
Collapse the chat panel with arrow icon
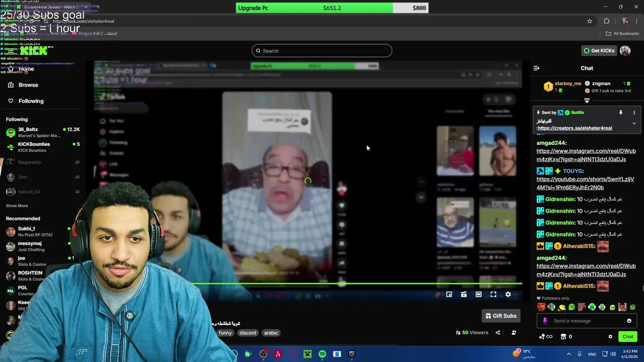(x=536, y=68)
